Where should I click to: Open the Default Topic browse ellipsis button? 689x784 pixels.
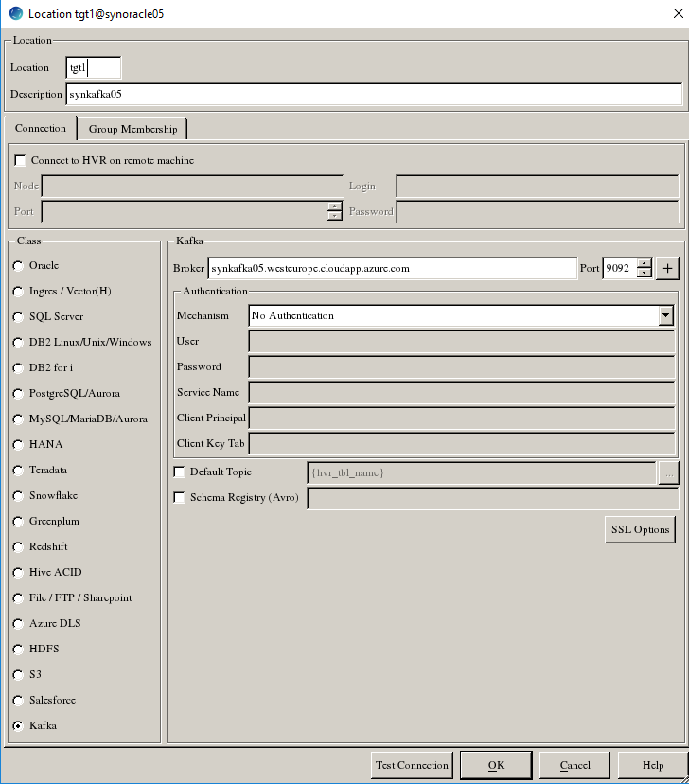[669, 473]
